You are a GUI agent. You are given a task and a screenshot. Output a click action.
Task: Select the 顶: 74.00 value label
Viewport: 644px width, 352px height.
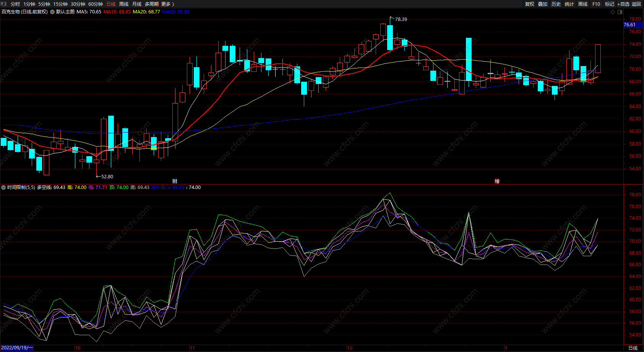point(119,187)
